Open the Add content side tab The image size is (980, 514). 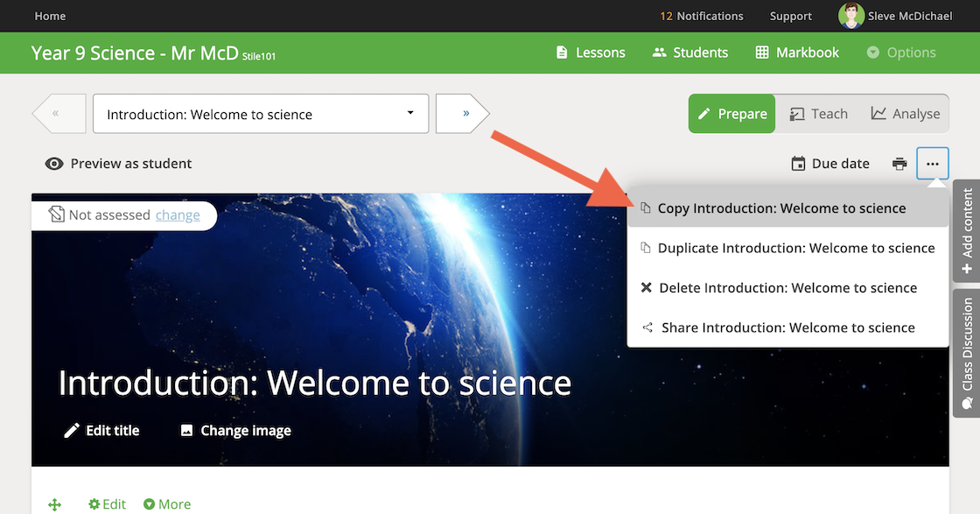pos(967,231)
